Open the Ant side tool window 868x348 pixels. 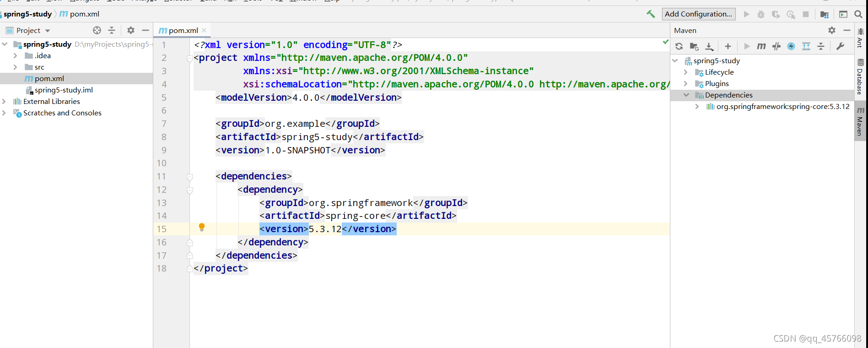(861, 38)
